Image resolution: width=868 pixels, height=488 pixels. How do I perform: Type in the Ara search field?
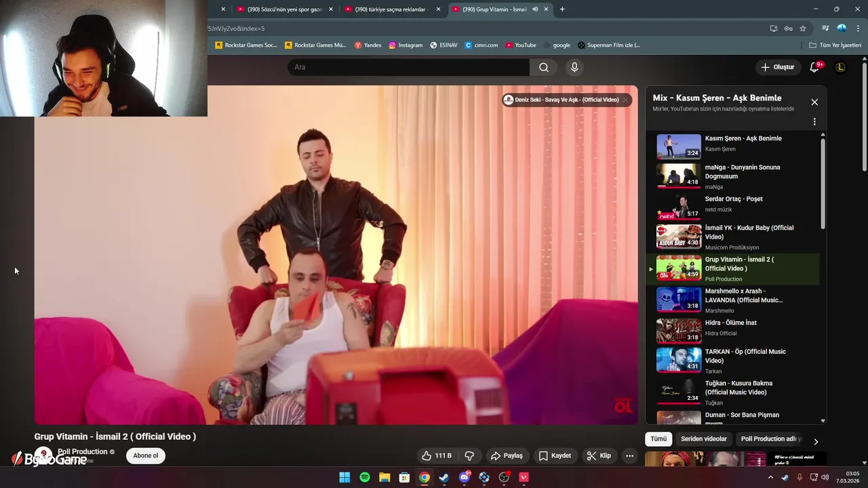coord(408,67)
